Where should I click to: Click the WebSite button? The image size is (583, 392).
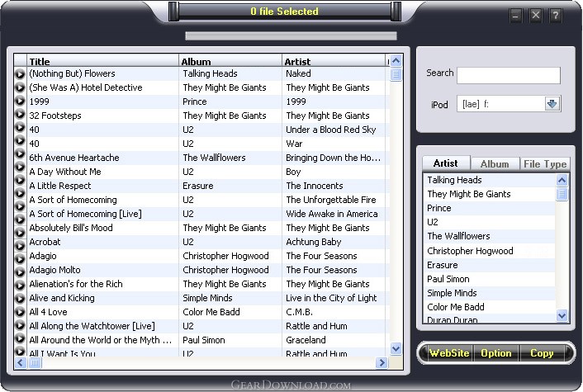[448, 353]
